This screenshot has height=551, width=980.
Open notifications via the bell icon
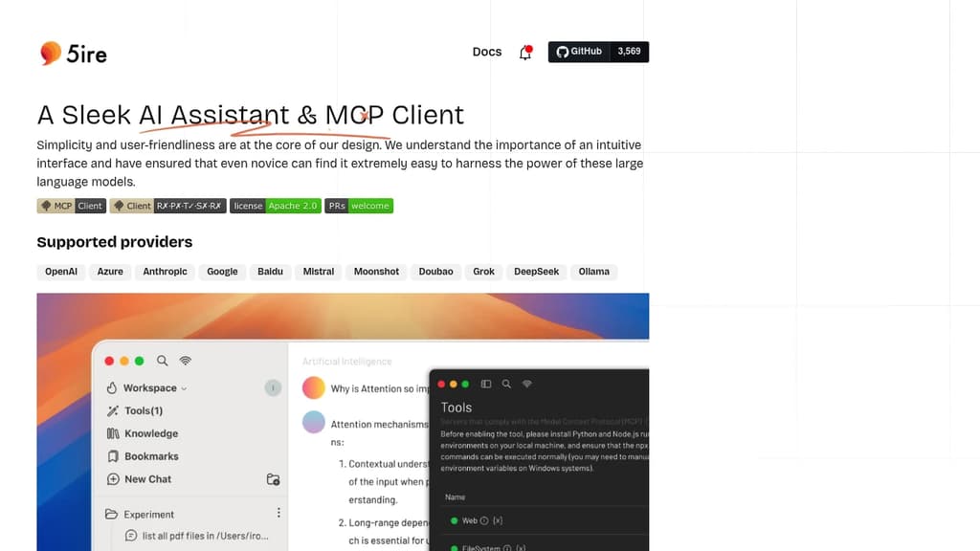525,53
